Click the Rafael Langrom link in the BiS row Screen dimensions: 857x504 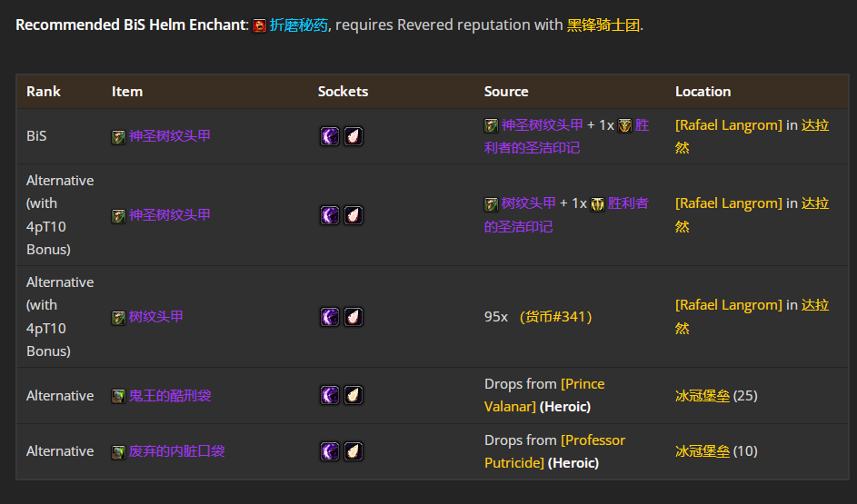coord(728,125)
